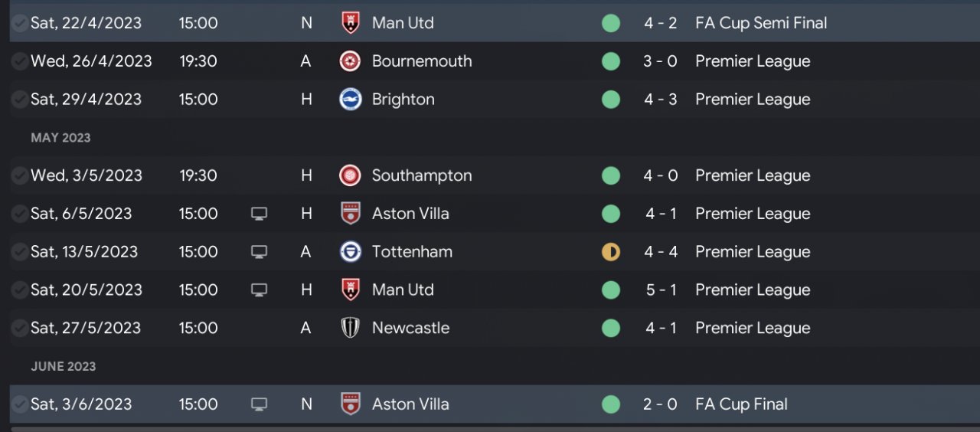Image resolution: width=980 pixels, height=432 pixels.
Task: Click the Brighton club badge icon
Action: pos(350,100)
